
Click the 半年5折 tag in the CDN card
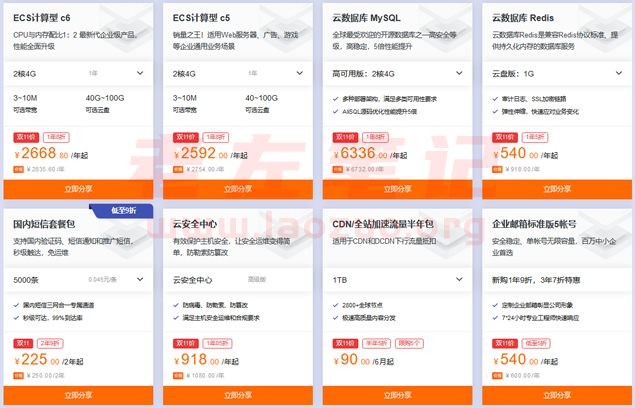point(376,344)
